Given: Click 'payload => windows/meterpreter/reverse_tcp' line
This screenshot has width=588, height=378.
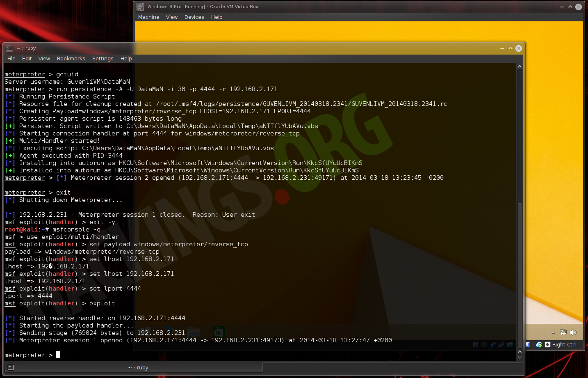Looking at the screenshot, I should [82, 252].
